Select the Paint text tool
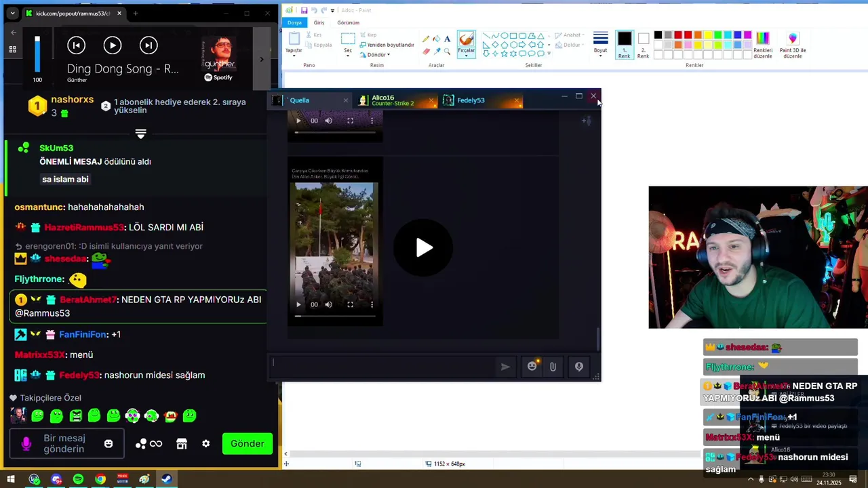Viewport: 868px width, 488px height. 448,39
